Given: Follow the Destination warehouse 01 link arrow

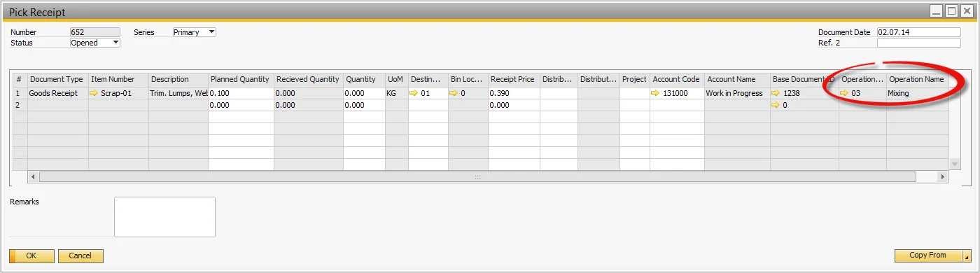Looking at the screenshot, I should coord(414,93).
